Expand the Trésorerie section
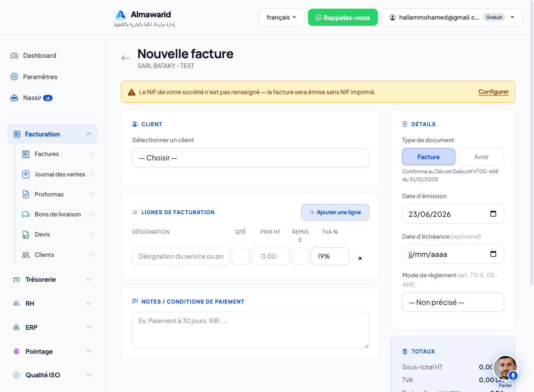This screenshot has height=392, width=534. (52, 280)
